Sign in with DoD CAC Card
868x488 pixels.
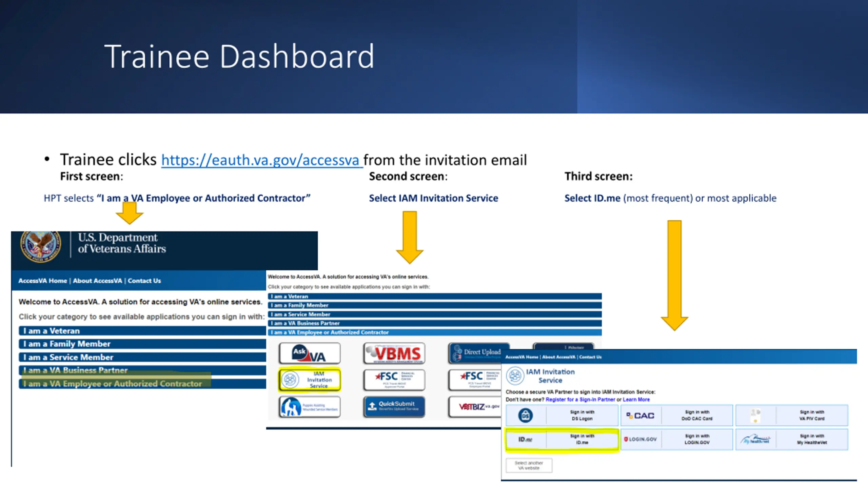point(677,415)
